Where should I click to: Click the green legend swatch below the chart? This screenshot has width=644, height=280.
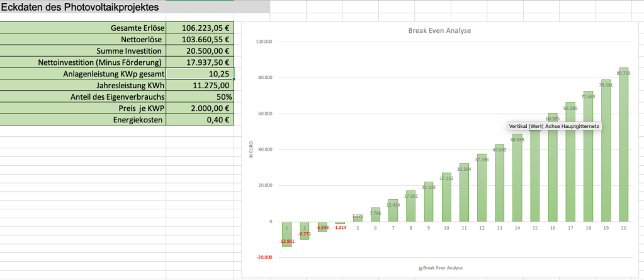421,268
